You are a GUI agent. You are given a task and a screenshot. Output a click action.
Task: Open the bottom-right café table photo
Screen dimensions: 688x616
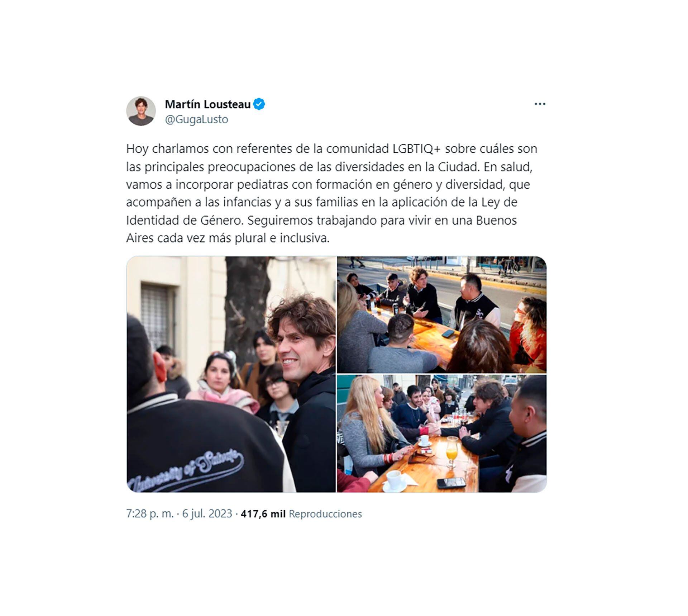[x=442, y=433]
